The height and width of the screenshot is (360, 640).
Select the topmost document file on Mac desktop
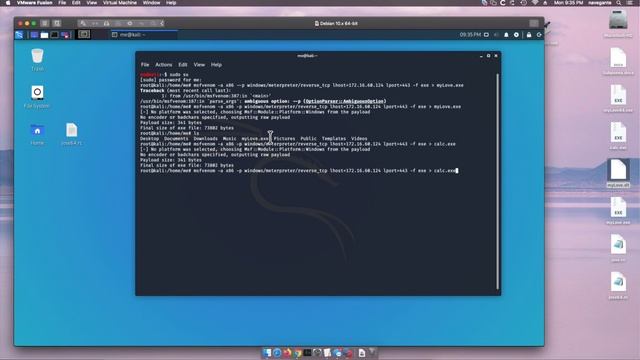coord(618,61)
